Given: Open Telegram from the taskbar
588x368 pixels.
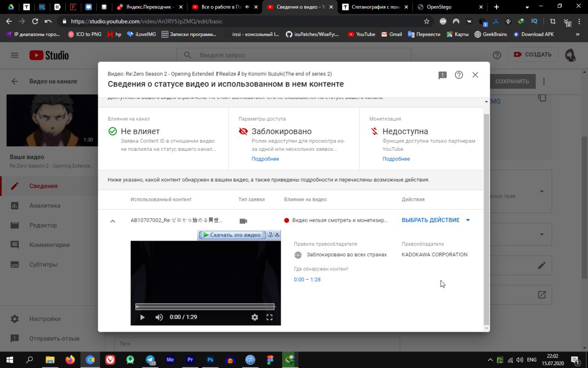Looking at the screenshot, I should [x=150, y=360].
